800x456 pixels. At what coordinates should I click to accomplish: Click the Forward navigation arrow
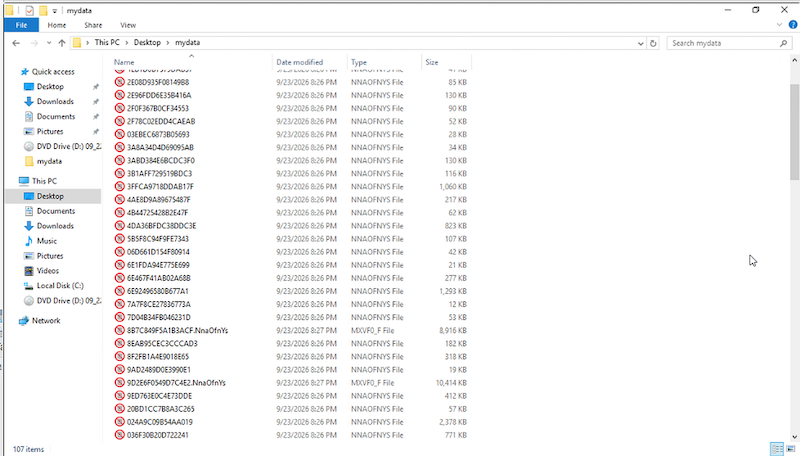(x=34, y=43)
